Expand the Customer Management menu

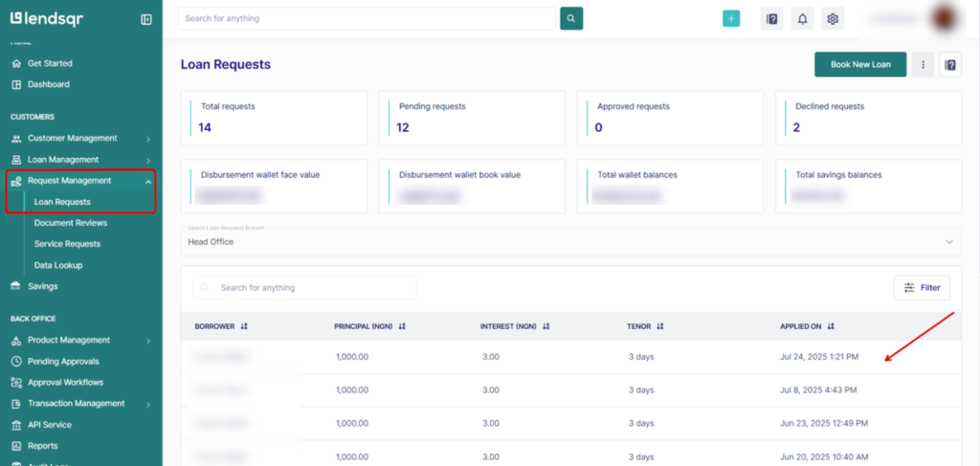point(147,139)
